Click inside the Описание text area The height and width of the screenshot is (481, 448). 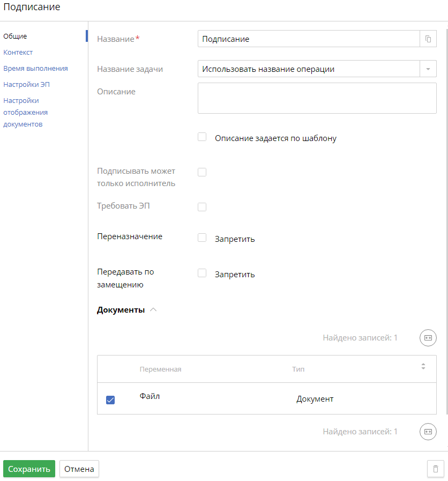316,98
